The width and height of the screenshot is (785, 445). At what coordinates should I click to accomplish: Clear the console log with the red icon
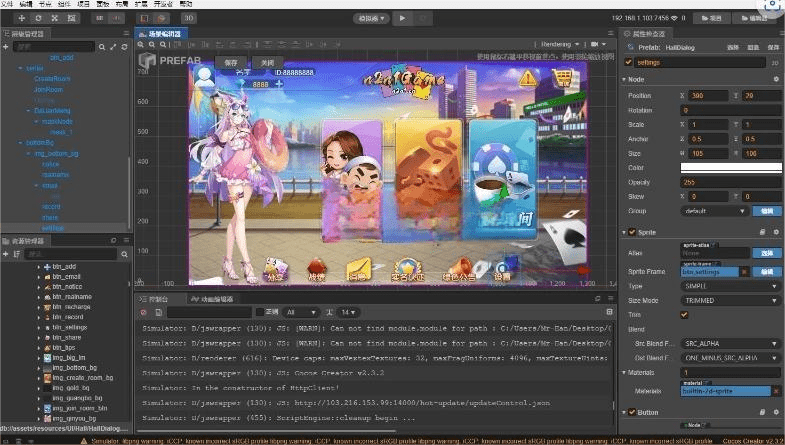[x=144, y=312]
